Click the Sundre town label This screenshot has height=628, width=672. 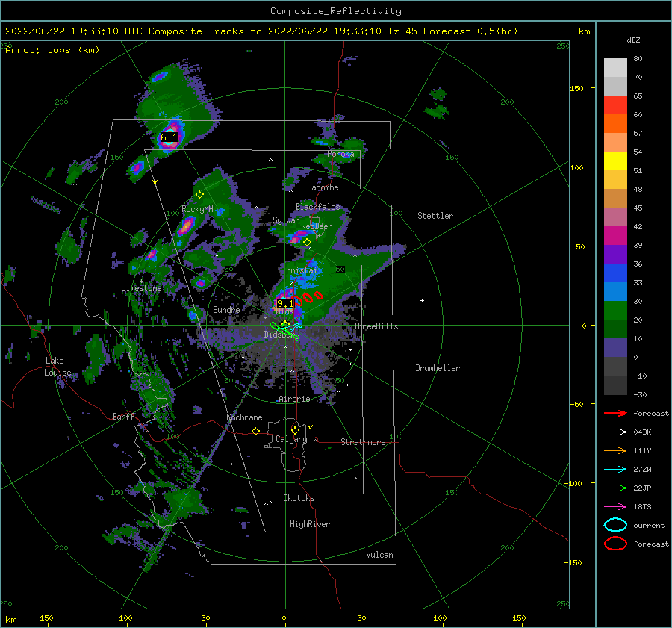(x=226, y=309)
